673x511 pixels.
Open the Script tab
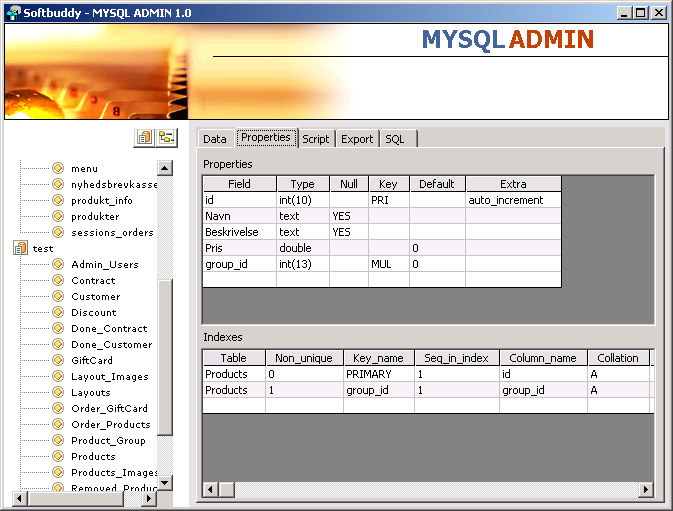[x=316, y=139]
